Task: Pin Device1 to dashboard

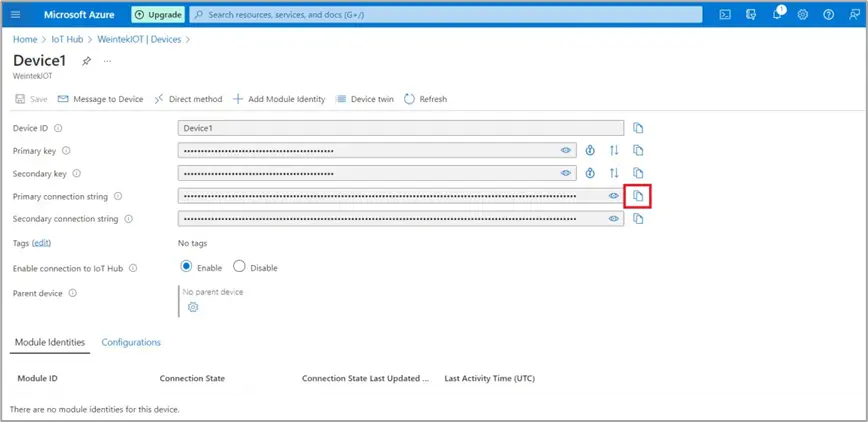Action: pos(86,61)
